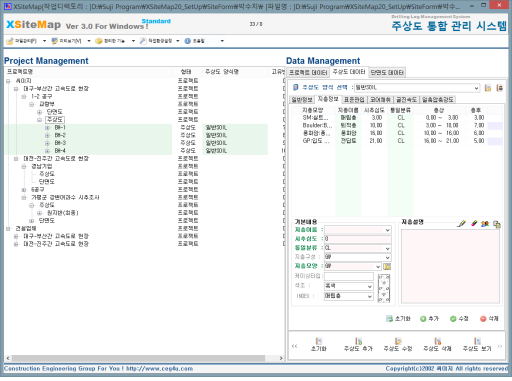512x381 pixels.
Task: Select the 원지반(최종) tree item
Action: [x=62, y=213]
